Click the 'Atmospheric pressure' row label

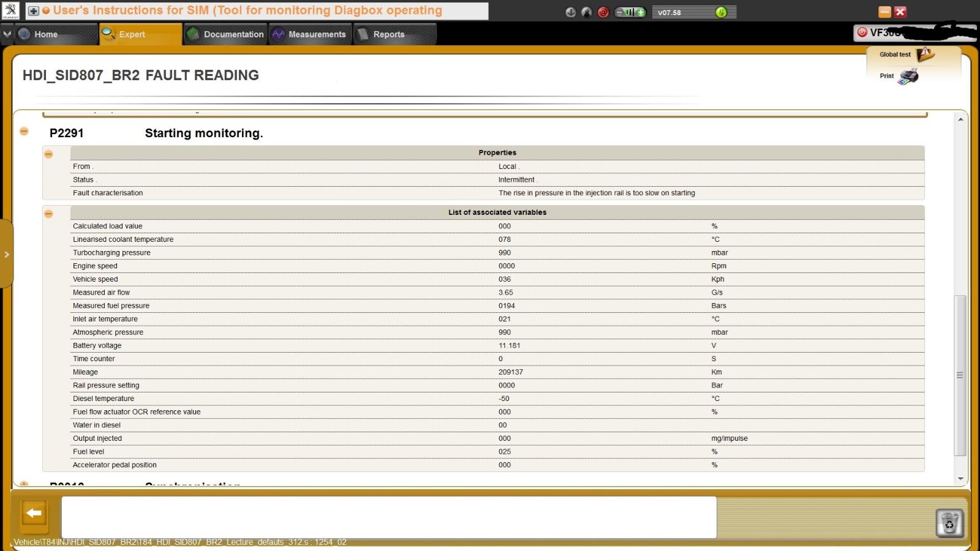(108, 332)
